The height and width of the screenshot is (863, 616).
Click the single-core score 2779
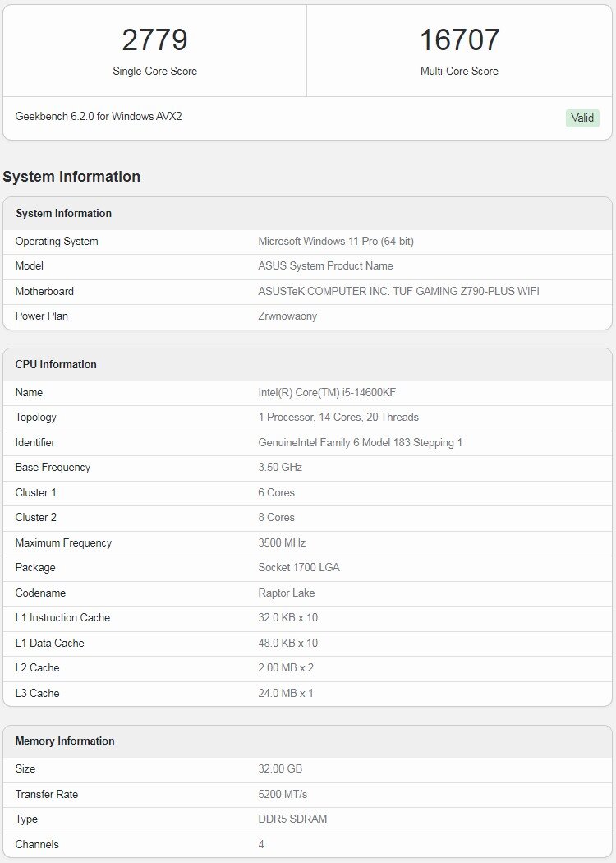(154, 39)
